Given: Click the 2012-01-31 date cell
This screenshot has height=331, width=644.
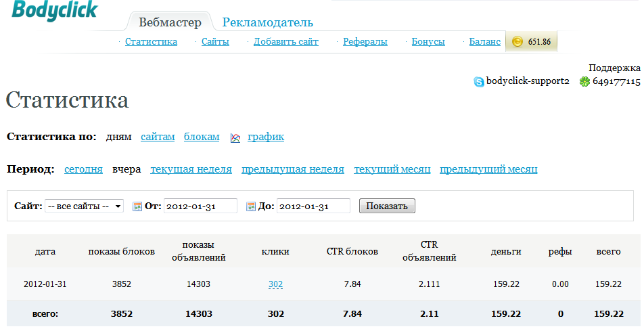Looking at the screenshot, I should click(x=45, y=284).
